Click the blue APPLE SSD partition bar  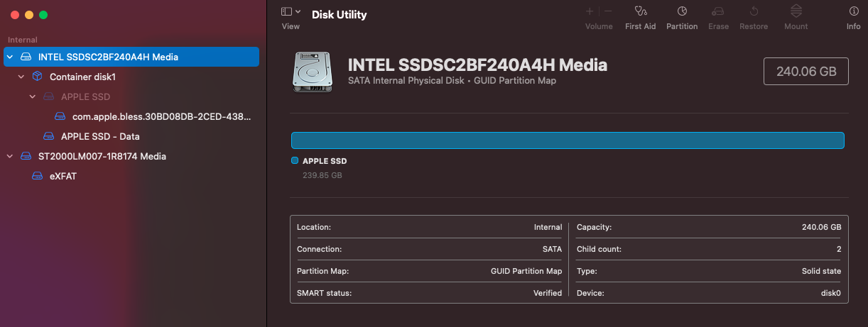[568, 140]
